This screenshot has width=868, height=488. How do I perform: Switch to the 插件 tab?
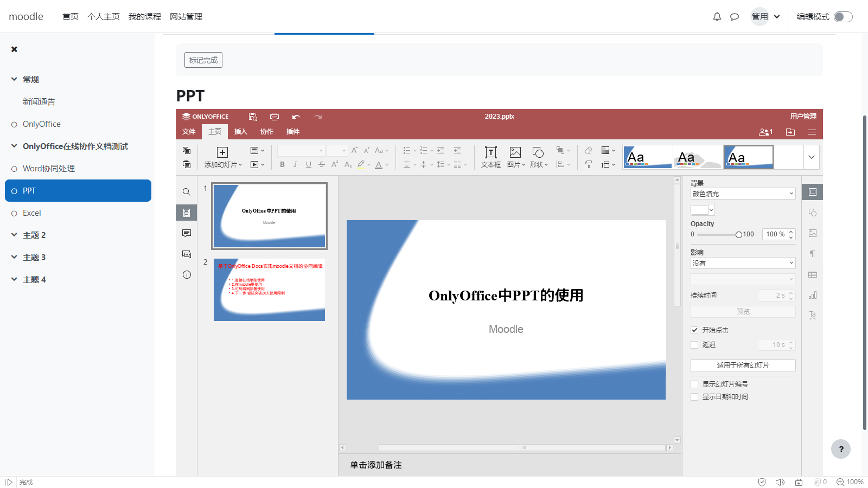pos(292,132)
